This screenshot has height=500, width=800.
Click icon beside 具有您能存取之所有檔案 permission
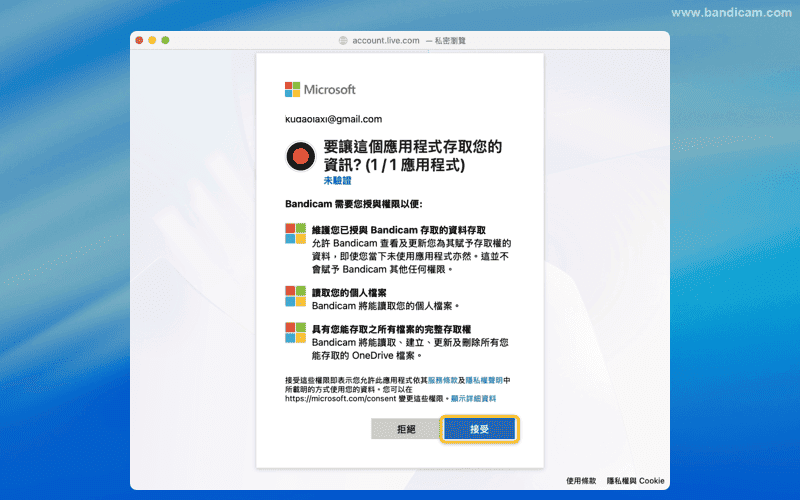[295, 333]
